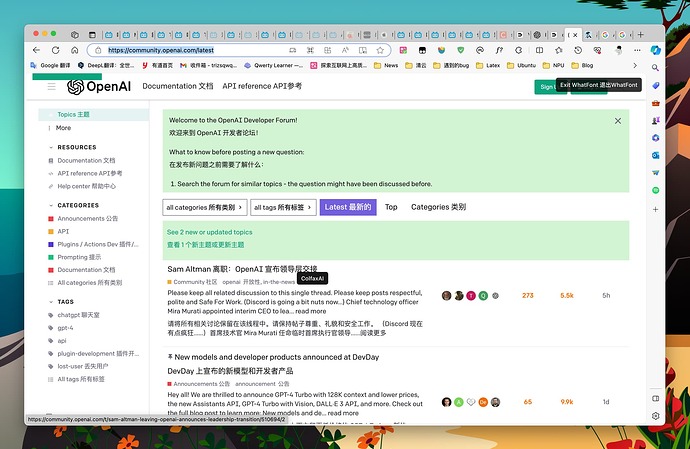Viewport: 690px width, 449px height.
Task: Open All categories 所有类别 sidebar link
Action: tap(90, 283)
